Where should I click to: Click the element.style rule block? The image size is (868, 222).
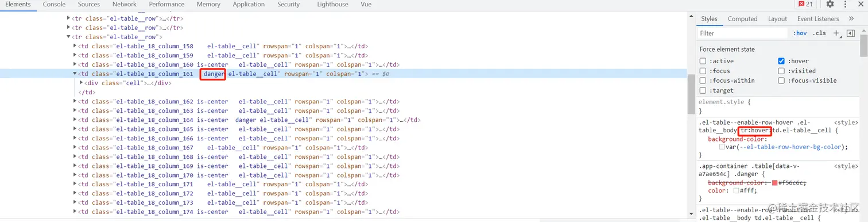pyautogui.click(x=778, y=106)
